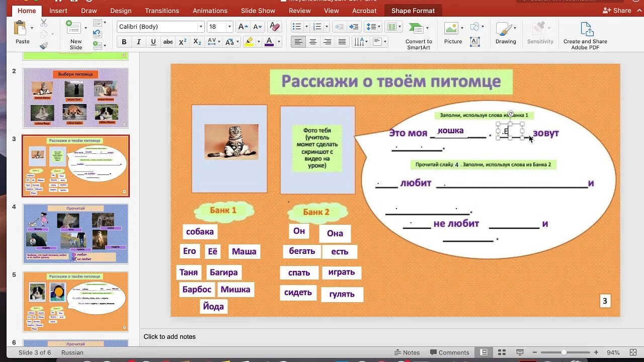The width and height of the screenshot is (644, 362).
Task: Open the font size 18 dropdown
Action: pyautogui.click(x=230, y=27)
